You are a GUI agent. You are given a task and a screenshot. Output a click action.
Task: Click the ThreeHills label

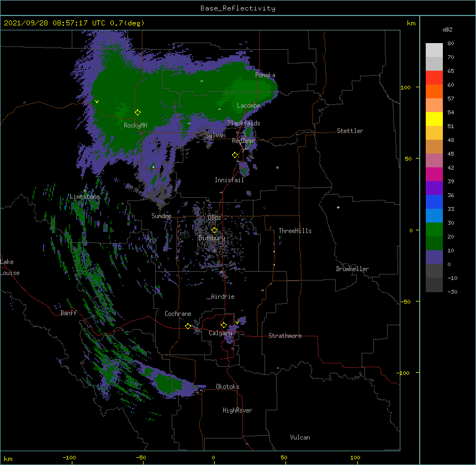[x=295, y=231]
